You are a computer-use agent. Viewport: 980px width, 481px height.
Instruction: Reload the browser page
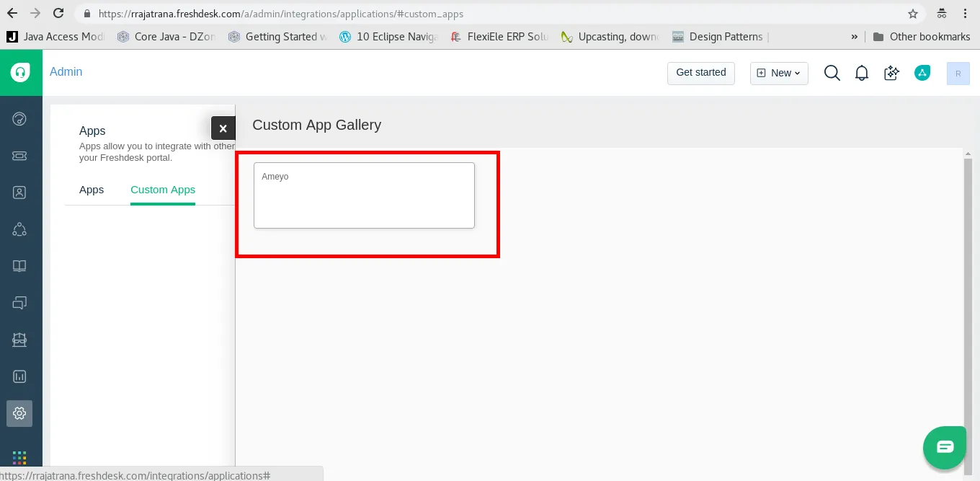click(59, 14)
